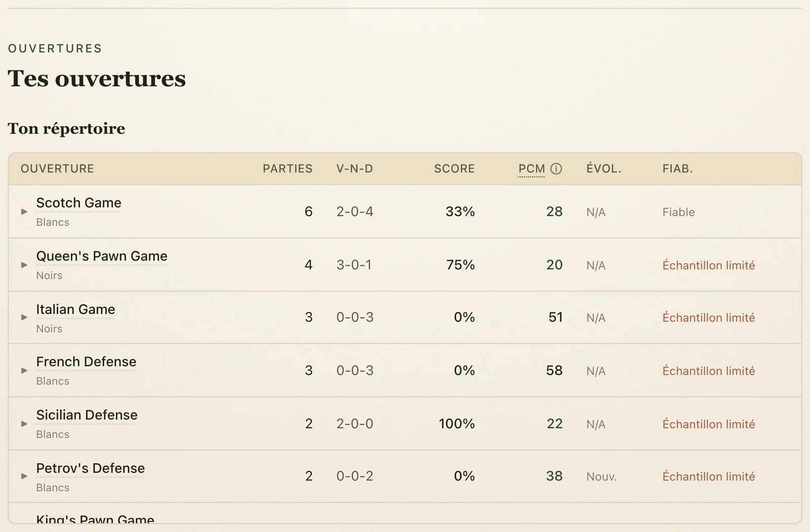The image size is (810, 532).
Task: Expand the Petrov's Defense row arrow
Action: [x=24, y=476]
